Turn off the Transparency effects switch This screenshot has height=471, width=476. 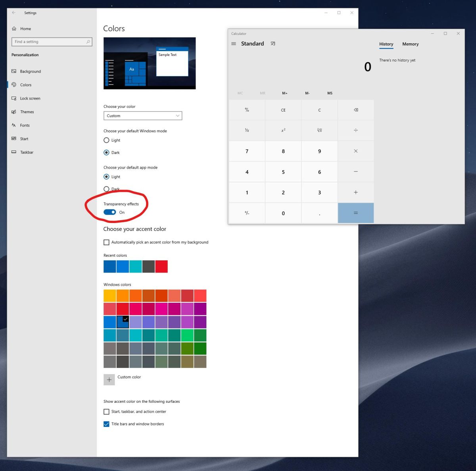[x=110, y=212]
